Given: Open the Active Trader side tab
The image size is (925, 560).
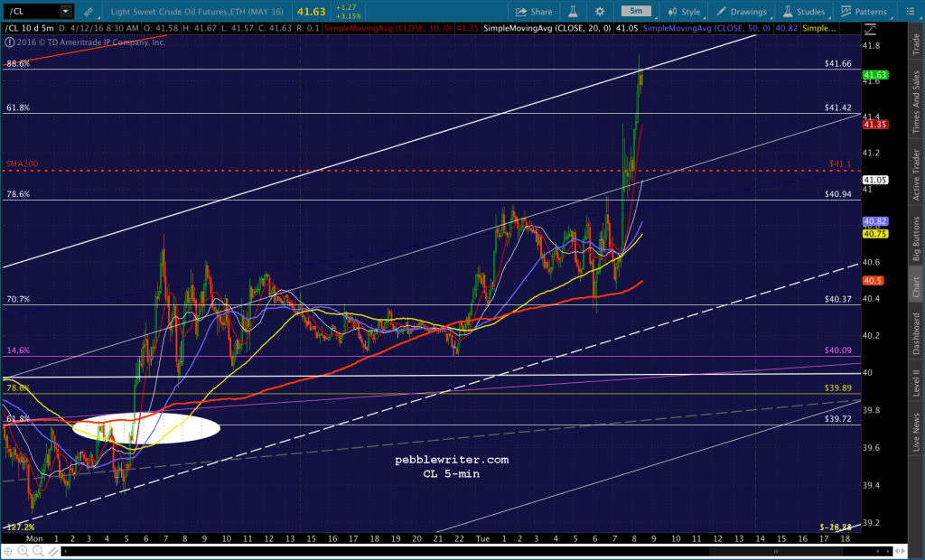Looking at the screenshot, I should tap(916, 174).
